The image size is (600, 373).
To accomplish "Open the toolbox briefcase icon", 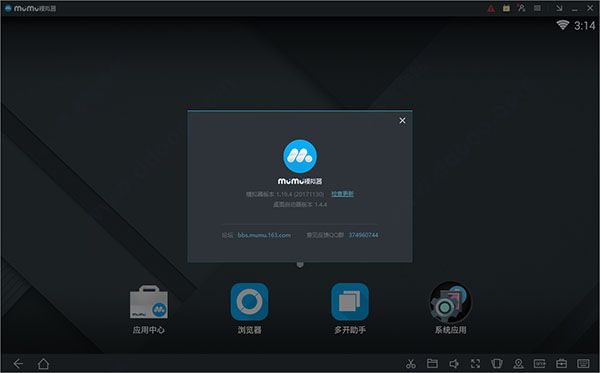I will pos(561,363).
